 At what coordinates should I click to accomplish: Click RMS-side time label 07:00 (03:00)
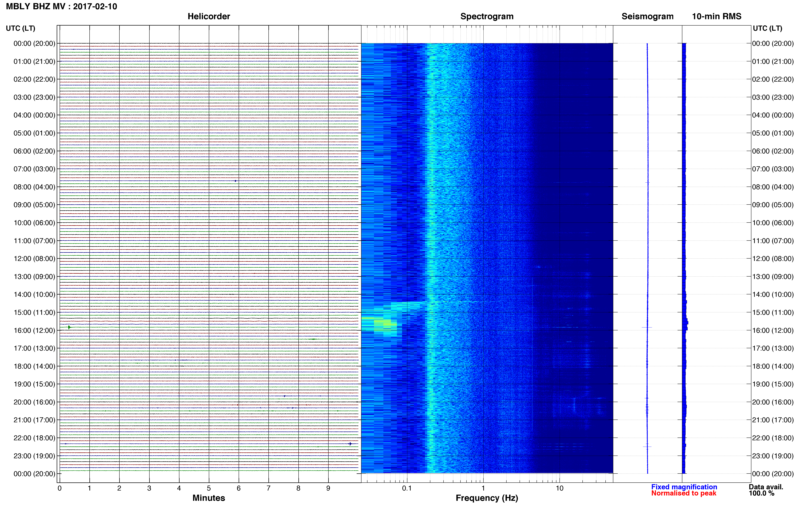(773, 169)
